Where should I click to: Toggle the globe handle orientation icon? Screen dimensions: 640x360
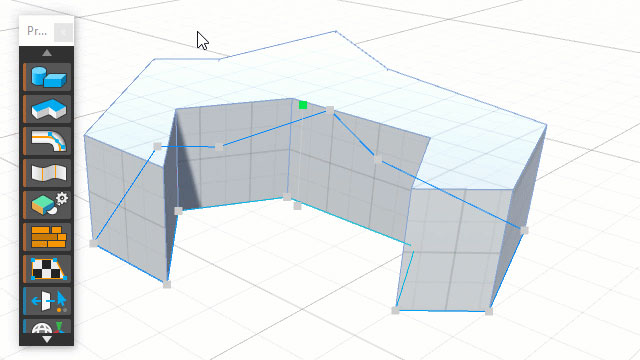pos(47,327)
